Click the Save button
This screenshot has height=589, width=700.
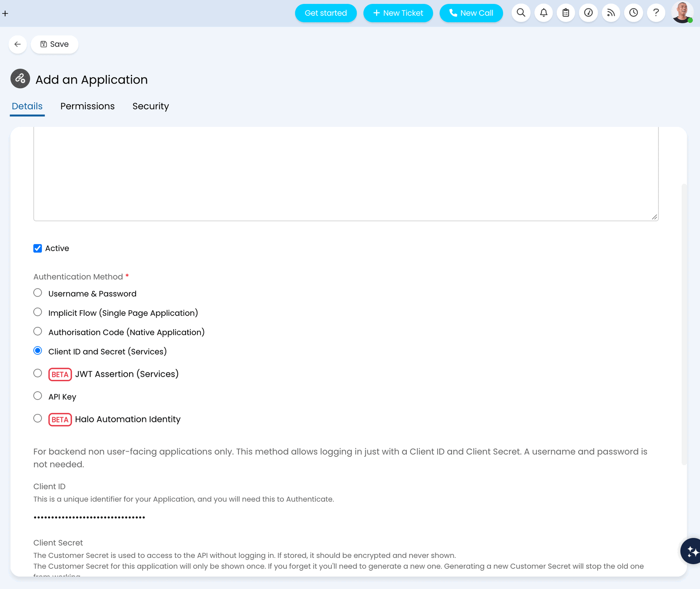[x=55, y=44]
